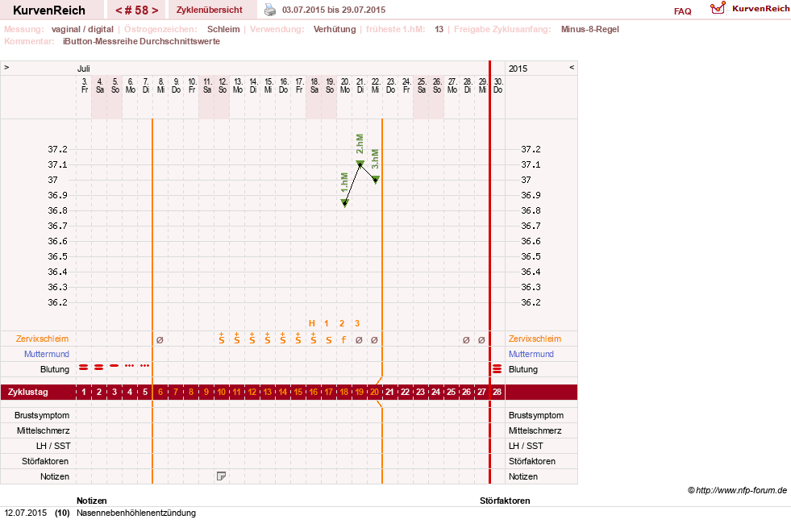Collapse chart with the right '<' arrow
Image resolution: width=791 pixels, height=532 pixels.
tap(572, 68)
